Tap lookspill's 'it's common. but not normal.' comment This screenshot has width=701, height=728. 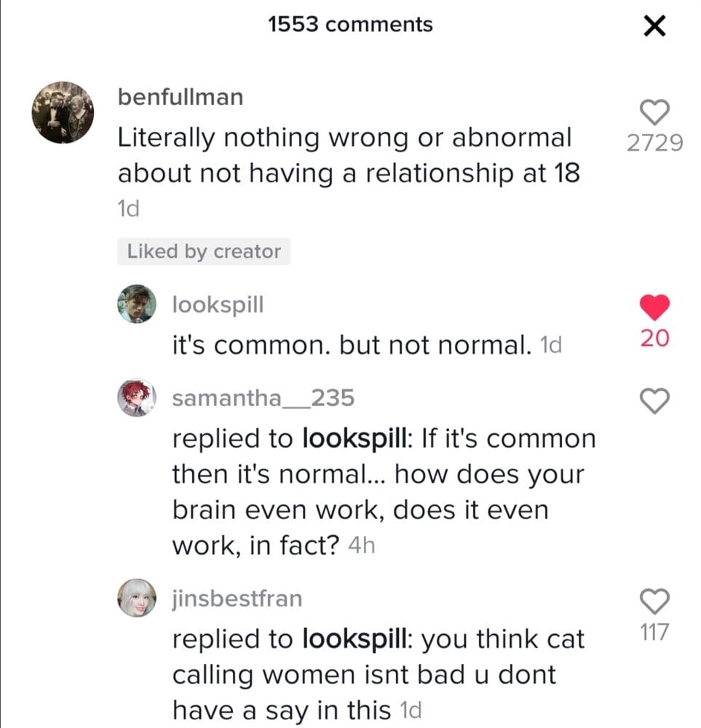(349, 345)
